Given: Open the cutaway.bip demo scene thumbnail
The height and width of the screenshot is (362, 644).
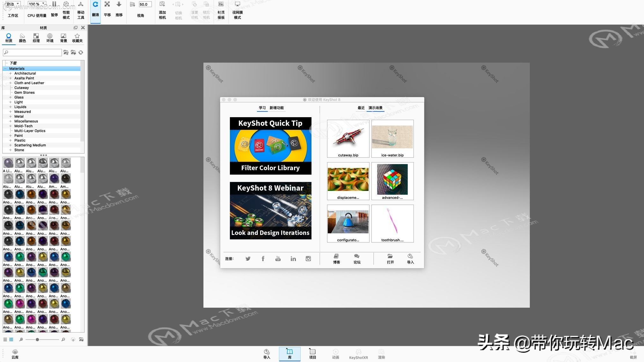Looking at the screenshot, I should [348, 137].
